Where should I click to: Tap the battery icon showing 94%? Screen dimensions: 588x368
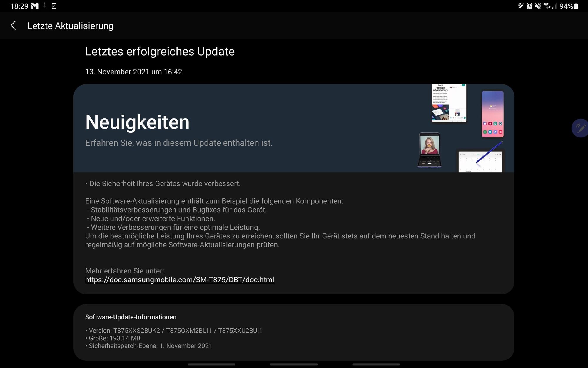[x=576, y=6]
